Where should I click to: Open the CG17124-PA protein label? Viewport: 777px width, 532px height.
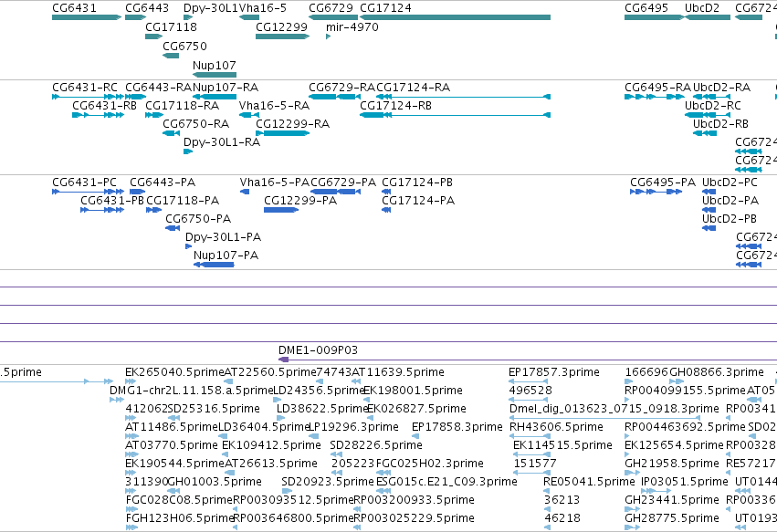418,201
